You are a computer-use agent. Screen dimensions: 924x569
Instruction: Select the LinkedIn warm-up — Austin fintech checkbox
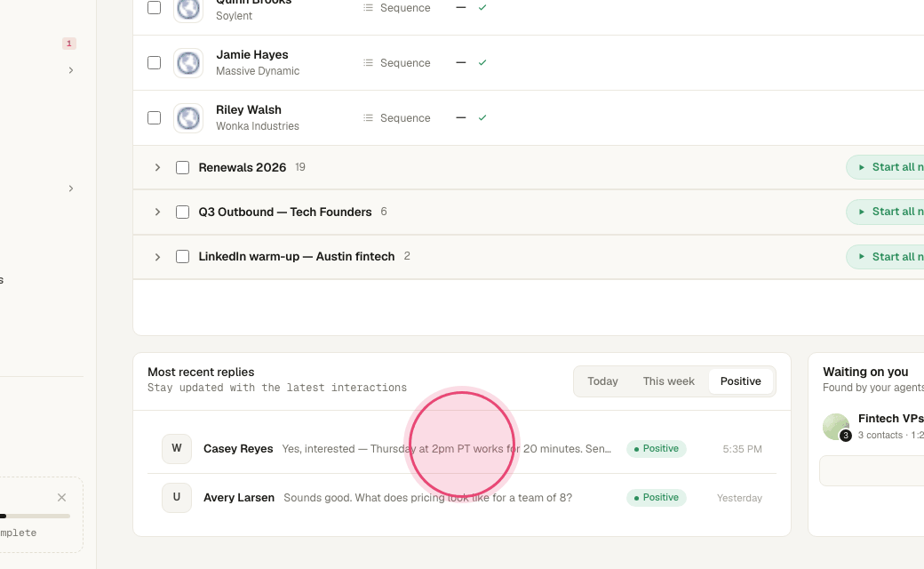pos(183,256)
